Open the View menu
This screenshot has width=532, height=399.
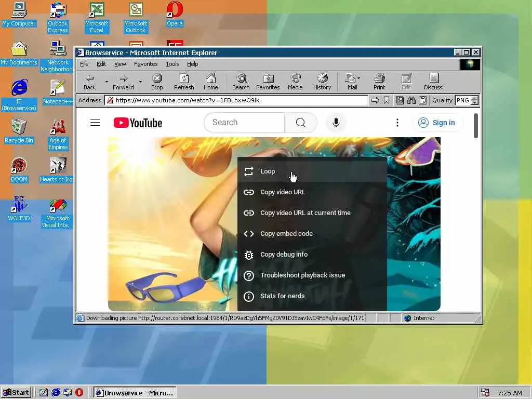[x=120, y=64]
